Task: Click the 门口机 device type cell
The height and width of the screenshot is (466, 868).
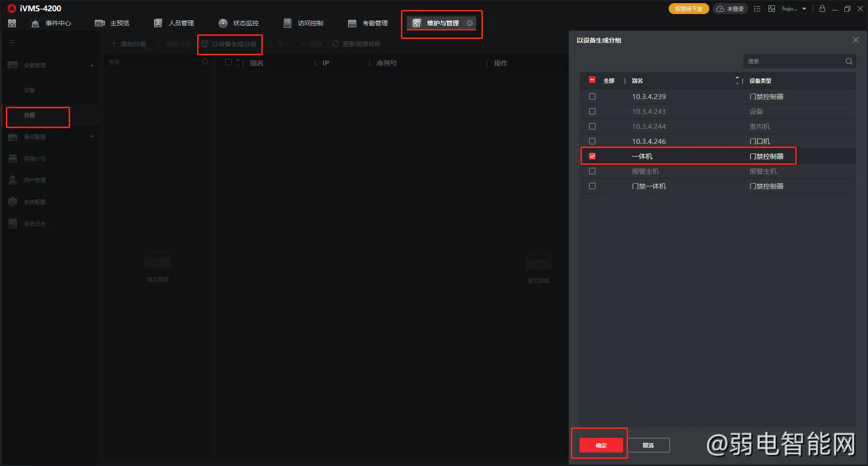Action: pyautogui.click(x=759, y=142)
